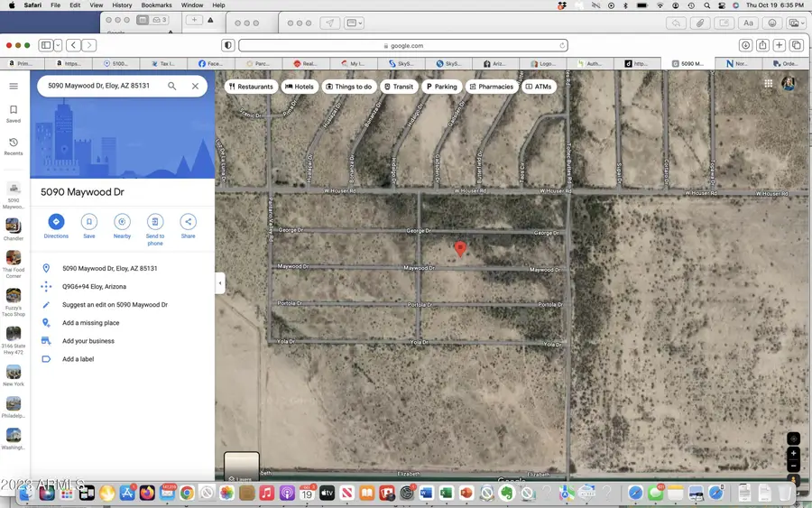The width and height of the screenshot is (812, 508).
Task: Go back in Safari
Action: point(74,45)
